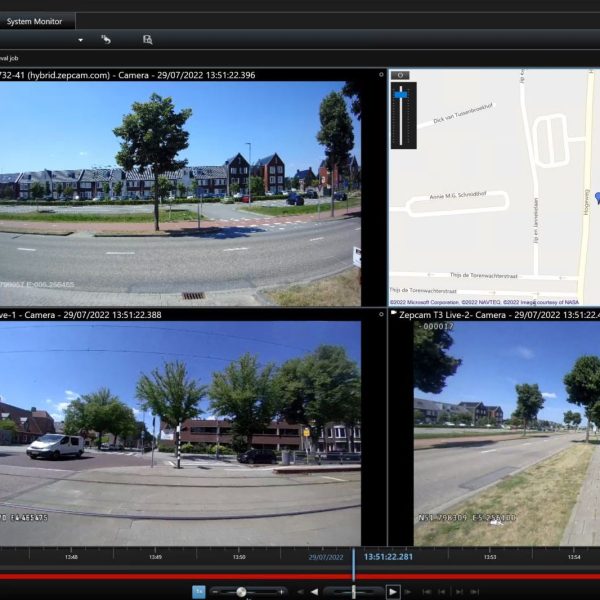Click the search document toolbar icon
The height and width of the screenshot is (600, 600).
click(x=147, y=40)
